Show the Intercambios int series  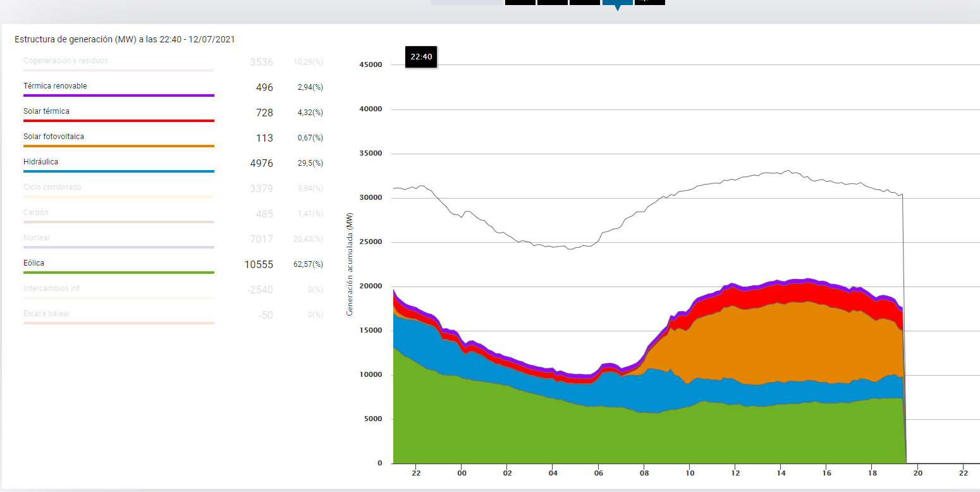tap(51, 288)
